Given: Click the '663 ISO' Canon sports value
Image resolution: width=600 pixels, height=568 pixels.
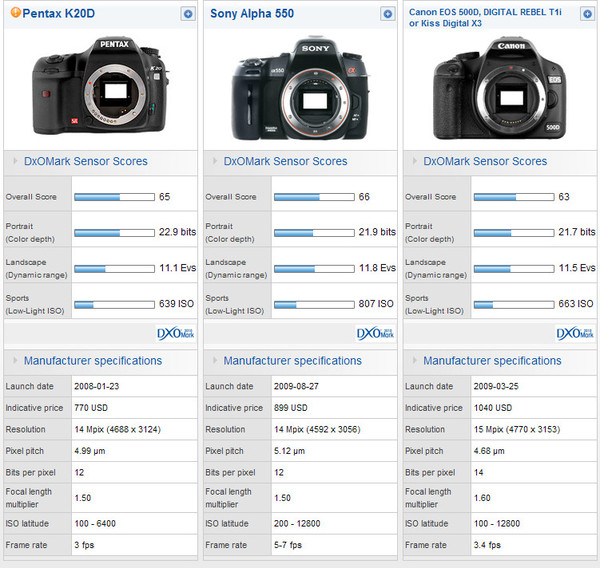Looking at the screenshot, I should [x=576, y=304].
